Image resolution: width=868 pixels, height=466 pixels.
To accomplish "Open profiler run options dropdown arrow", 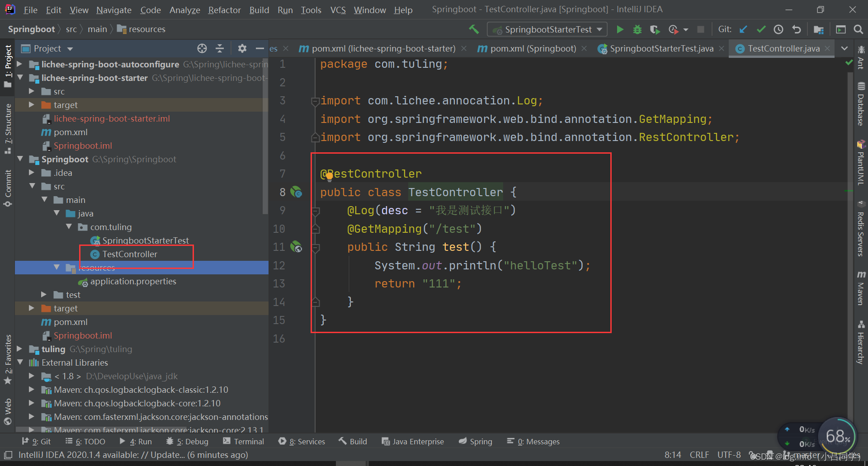I will click(686, 30).
